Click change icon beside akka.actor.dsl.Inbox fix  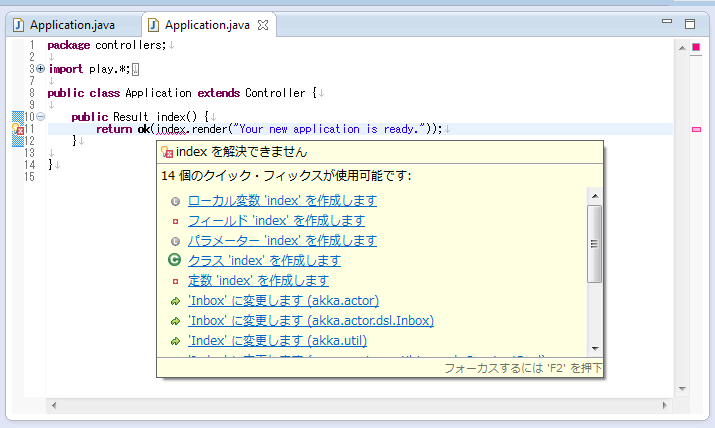(x=175, y=321)
